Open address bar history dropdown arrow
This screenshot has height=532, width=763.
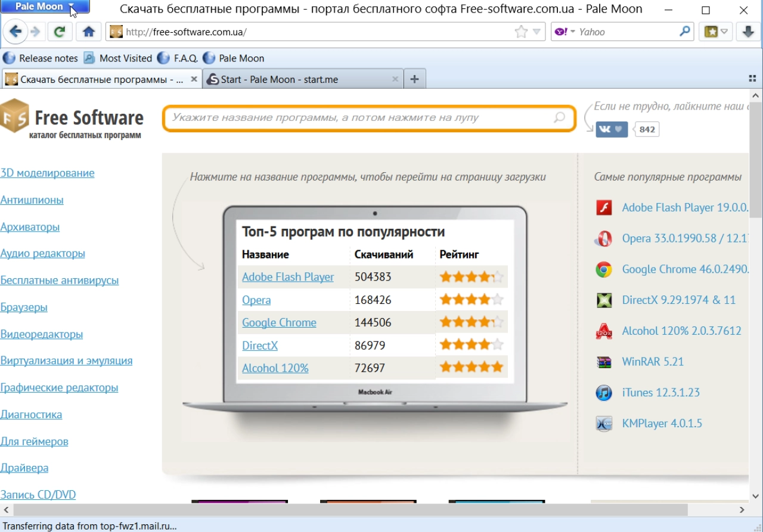[536, 32]
